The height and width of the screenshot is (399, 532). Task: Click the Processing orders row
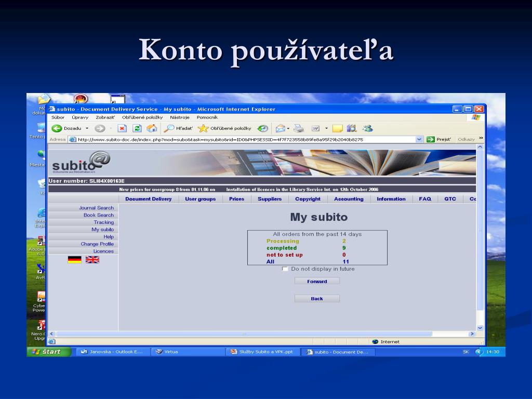point(317,241)
